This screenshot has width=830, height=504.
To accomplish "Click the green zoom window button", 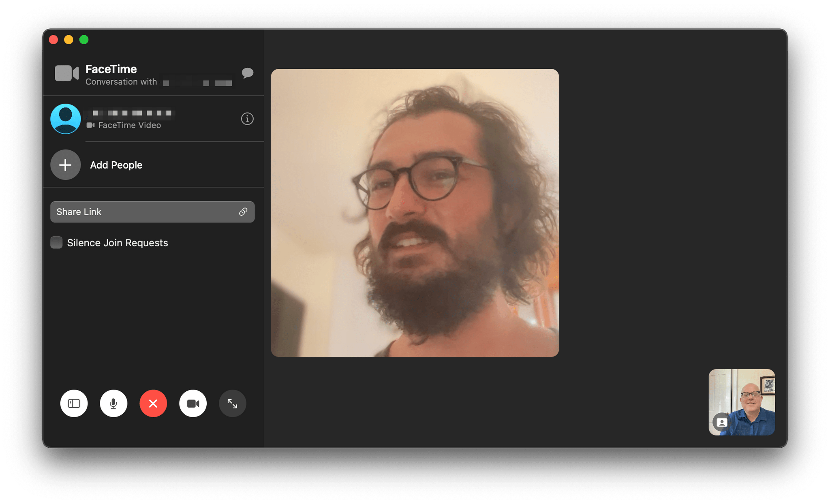I will pos(84,40).
